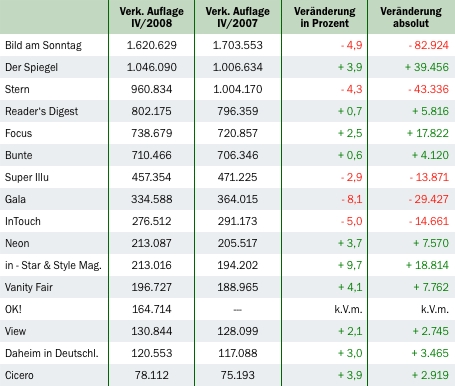Click Gala percentage change - 8,1
Screen dimensions: 455x386
click(x=352, y=199)
